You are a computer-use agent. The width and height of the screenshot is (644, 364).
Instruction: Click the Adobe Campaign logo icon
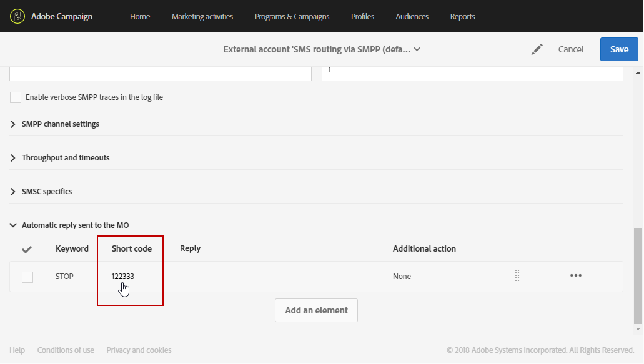[x=17, y=16]
